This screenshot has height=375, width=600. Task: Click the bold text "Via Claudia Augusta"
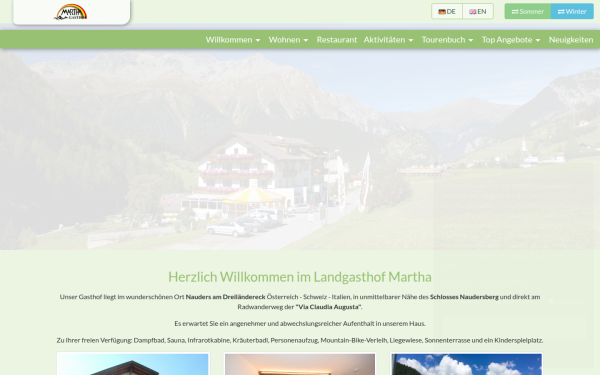329,307
